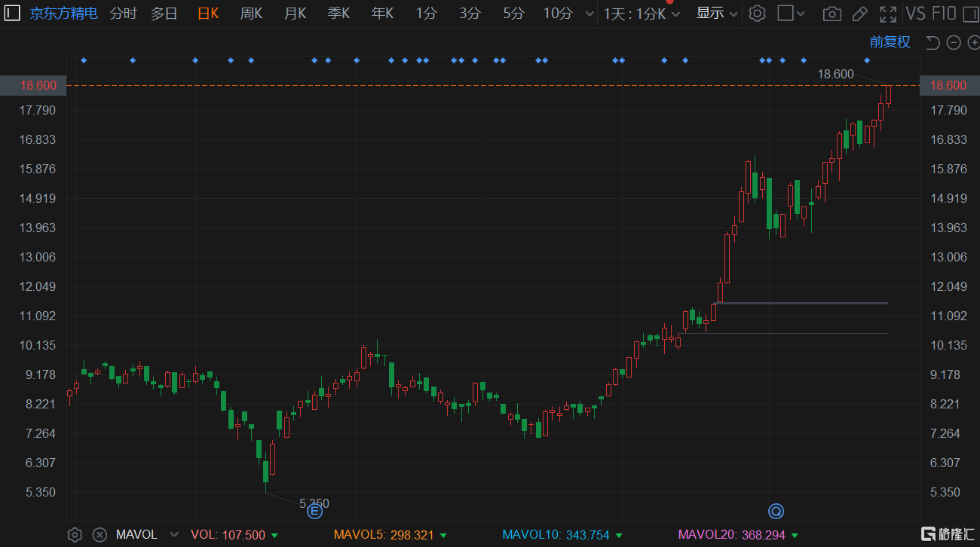This screenshot has height=547, width=980.
Task: Open VS stock comparison
Action: (x=915, y=13)
